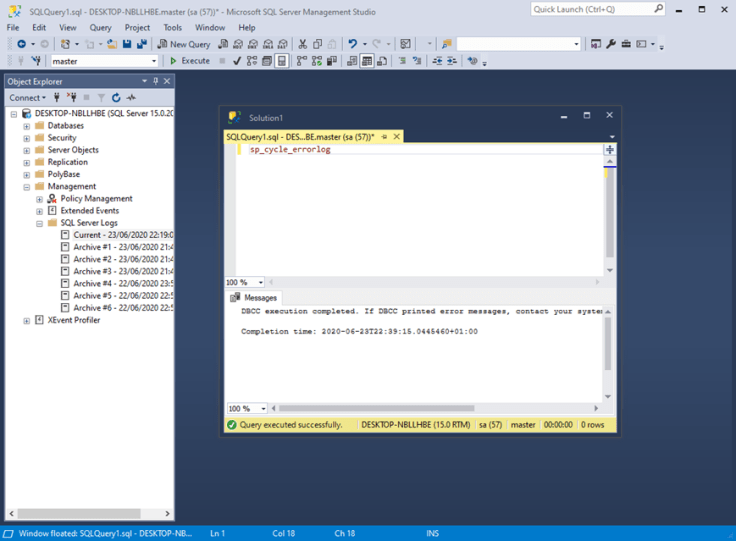Refresh Object Explorer with refresh icon
Screen dimensions: 736x541
tap(116, 98)
